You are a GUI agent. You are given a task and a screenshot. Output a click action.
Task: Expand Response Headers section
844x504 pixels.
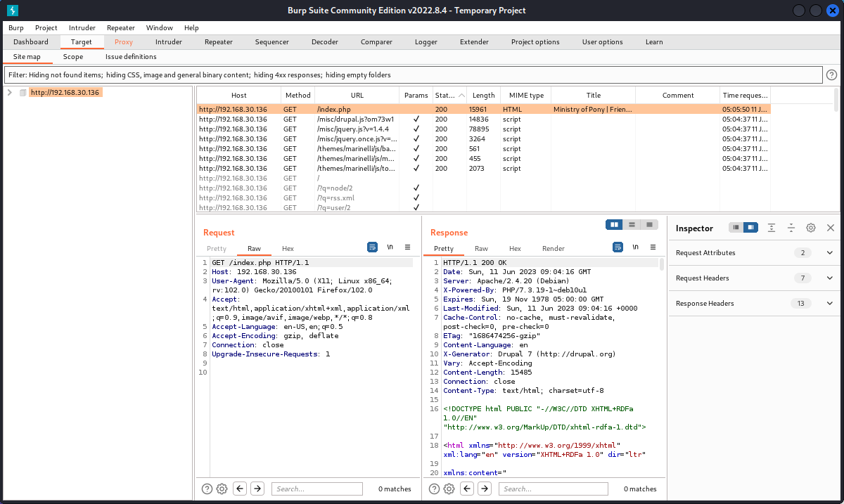point(829,304)
